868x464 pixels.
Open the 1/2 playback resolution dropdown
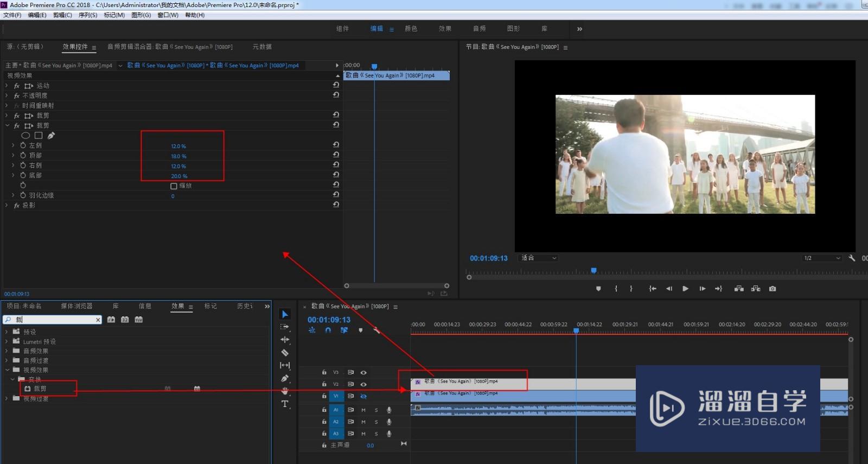coord(822,258)
